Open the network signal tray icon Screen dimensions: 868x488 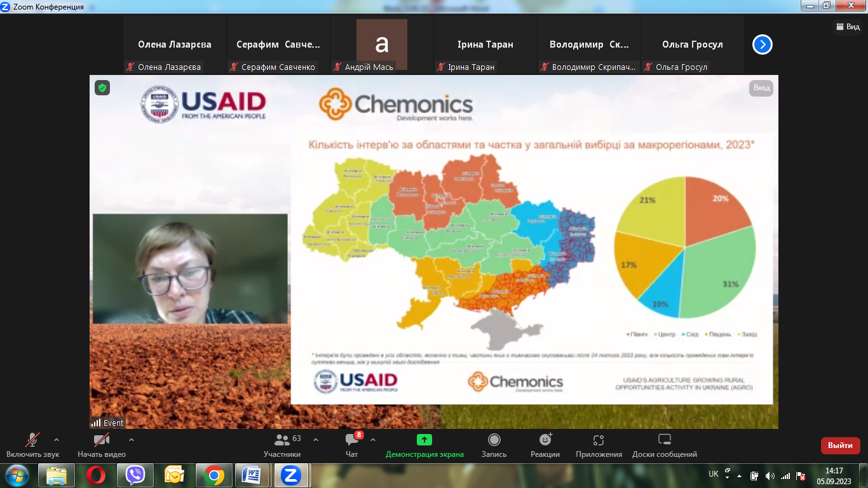[785, 476]
